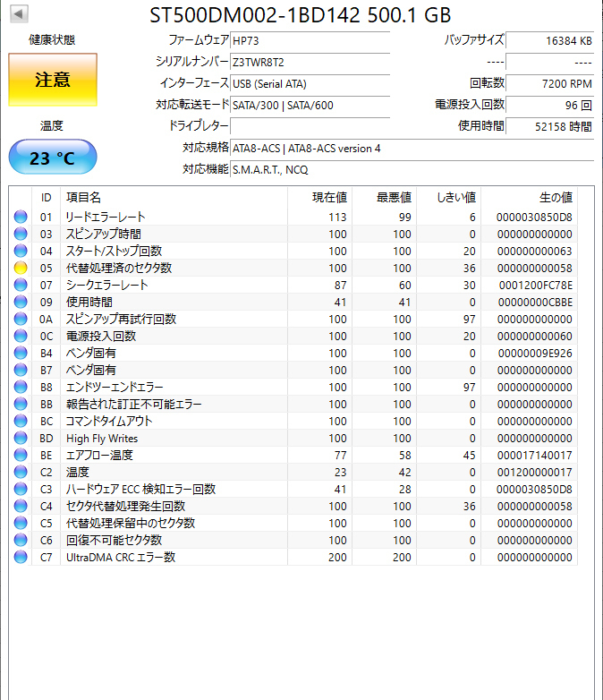Click the status orb for row 04 スタート/ストップ回数
Image resolution: width=603 pixels, height=700 pixels.
(x=21, y=251)
